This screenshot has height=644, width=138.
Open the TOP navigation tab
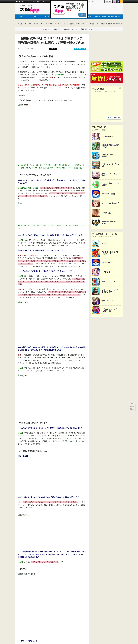[22, 17]
